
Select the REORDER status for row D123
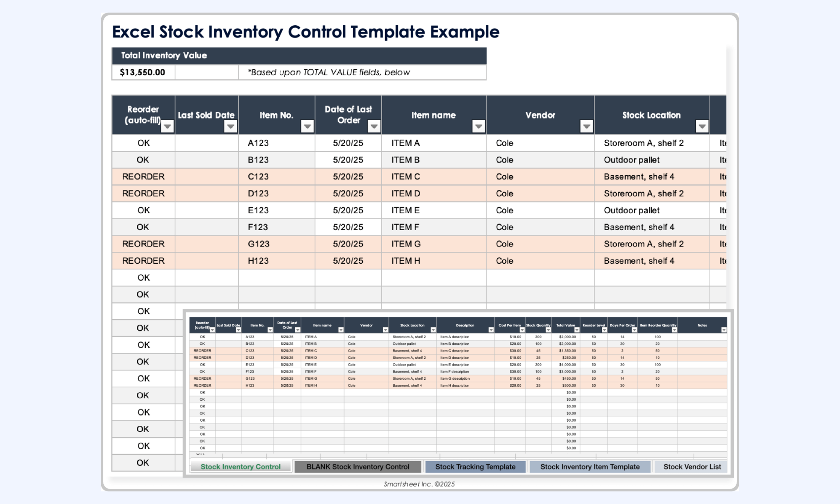(x=143, y=193)
